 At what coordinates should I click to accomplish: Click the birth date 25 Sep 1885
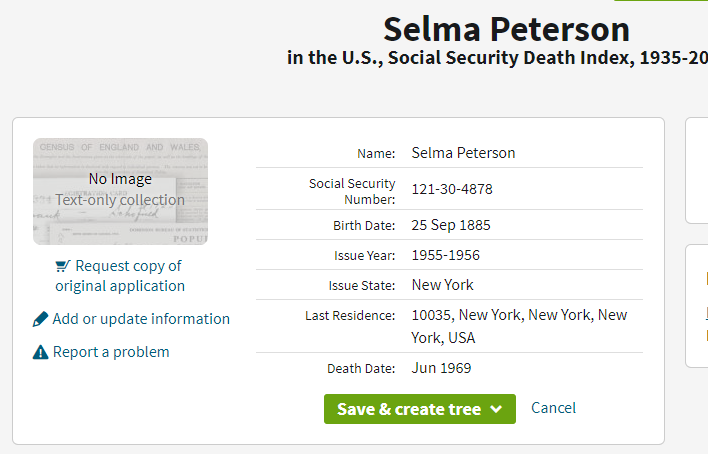point(451,225)
